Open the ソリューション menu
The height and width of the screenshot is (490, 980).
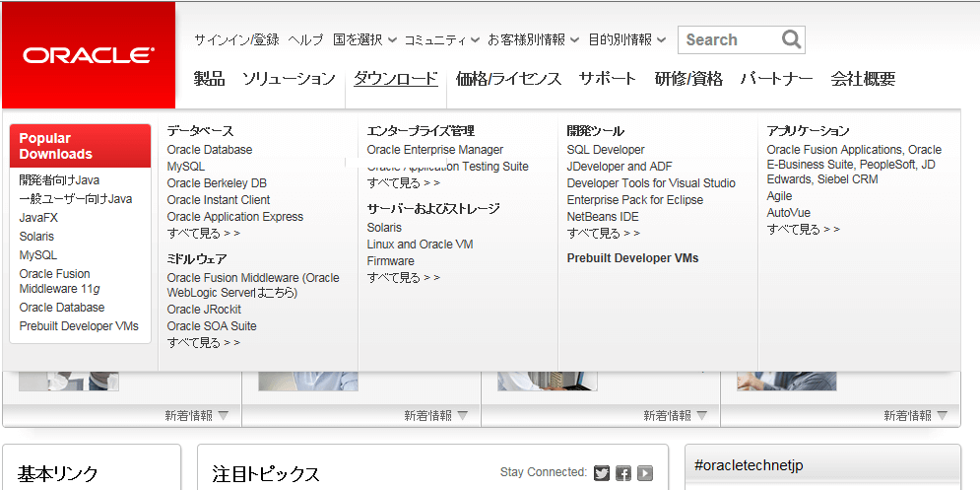click(289, 79)
